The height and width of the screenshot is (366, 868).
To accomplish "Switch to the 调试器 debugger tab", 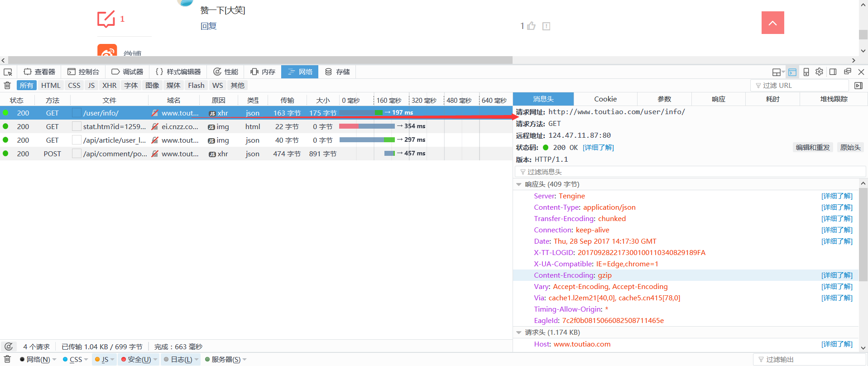I will [127, 72].
